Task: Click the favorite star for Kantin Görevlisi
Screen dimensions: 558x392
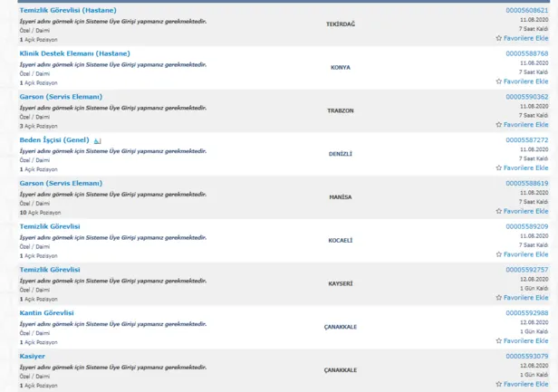Action: tap(498, 341)
